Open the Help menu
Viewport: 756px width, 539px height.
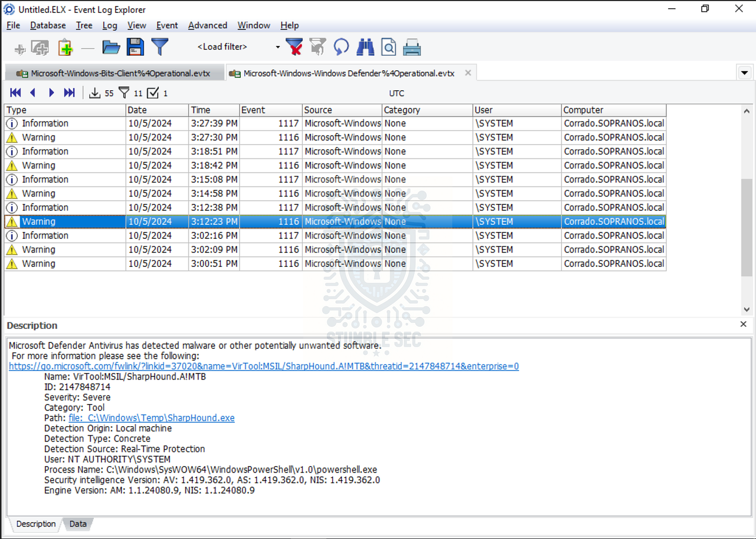[x=289, y=25]
